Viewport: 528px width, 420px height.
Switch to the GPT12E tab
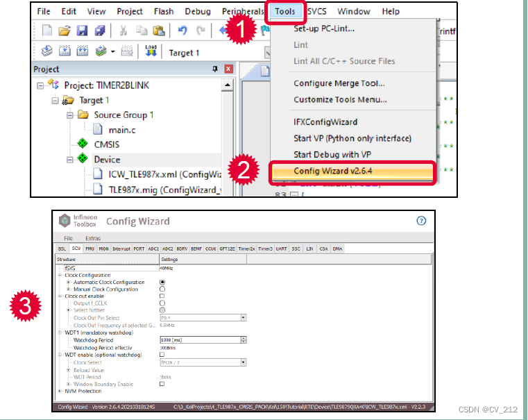coord(228,249)
